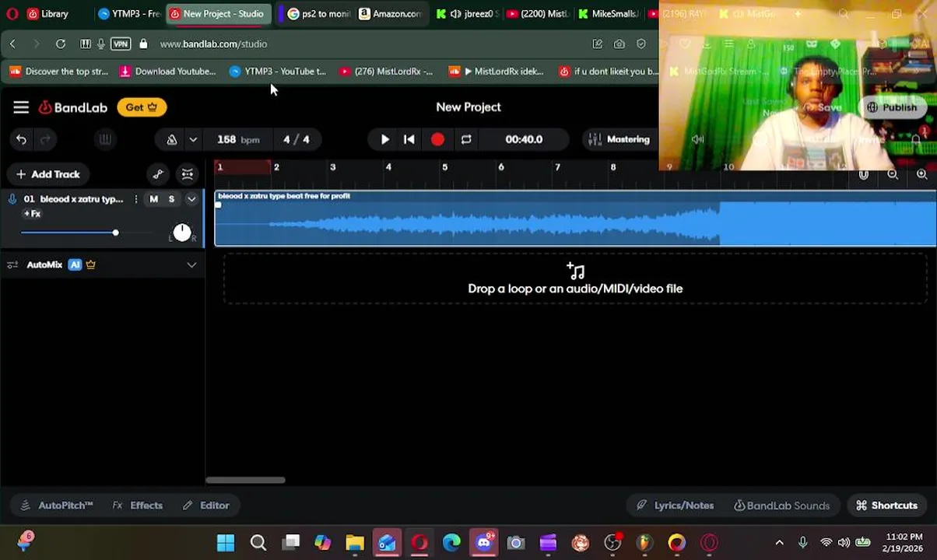Click the AutoMix crown membership icon
Image resolution: width=937 pixels, height=560 pixels.
pyautogui.click(x=91, y=264)
